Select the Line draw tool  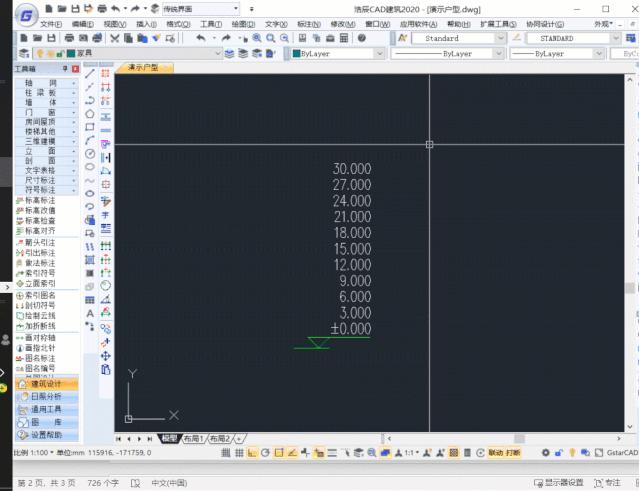90,74
